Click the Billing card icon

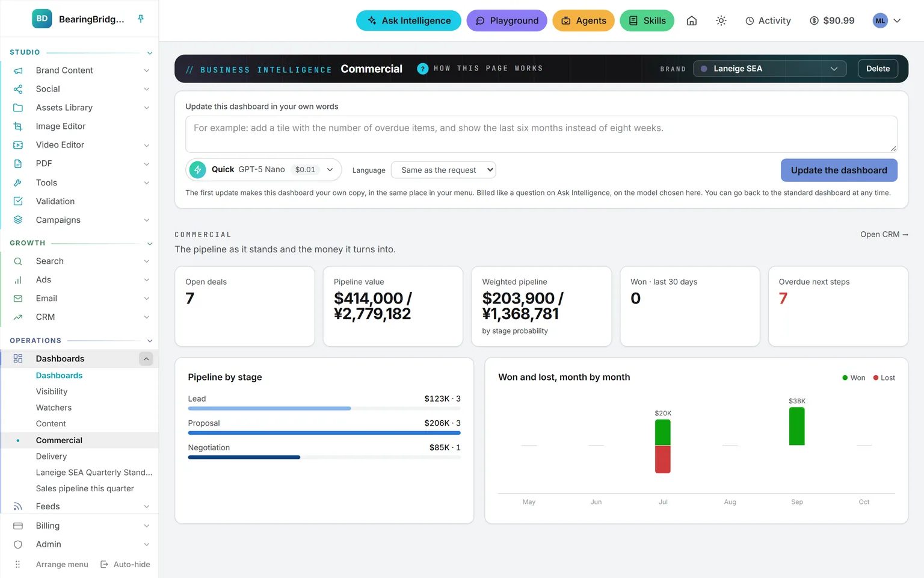(18, 526)
